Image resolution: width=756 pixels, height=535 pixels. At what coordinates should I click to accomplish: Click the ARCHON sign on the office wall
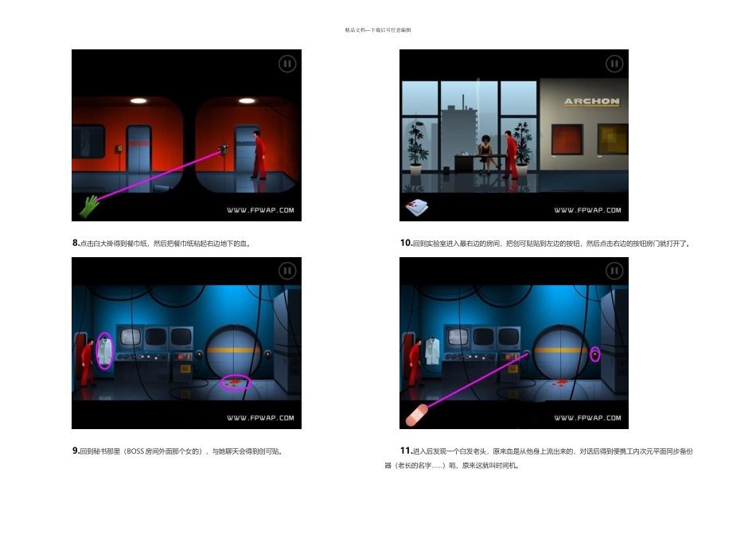[x=591, y=101]
